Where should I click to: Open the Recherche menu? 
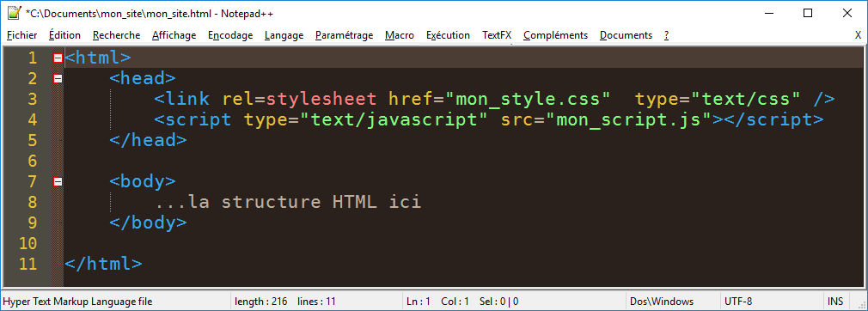tap(116, 35)
